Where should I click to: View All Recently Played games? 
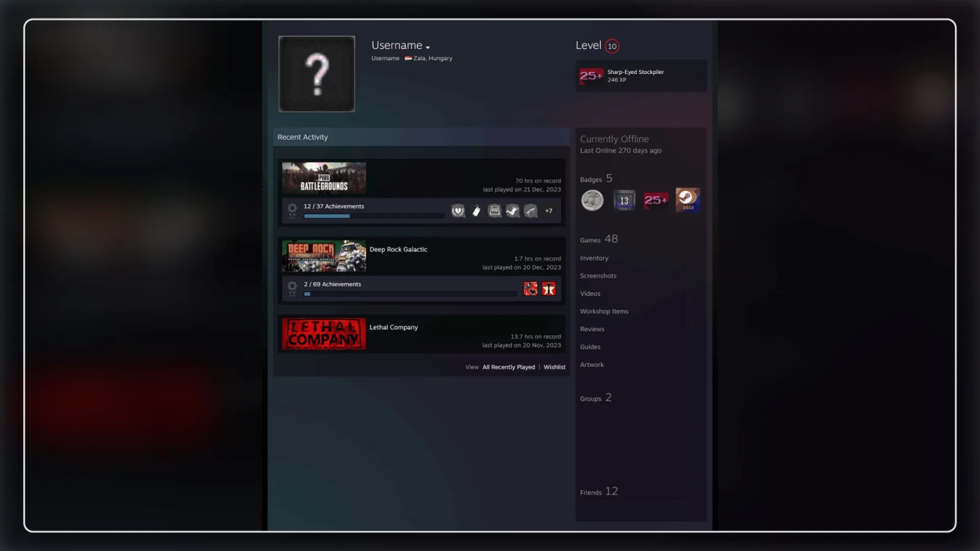[x=508, y=367]
